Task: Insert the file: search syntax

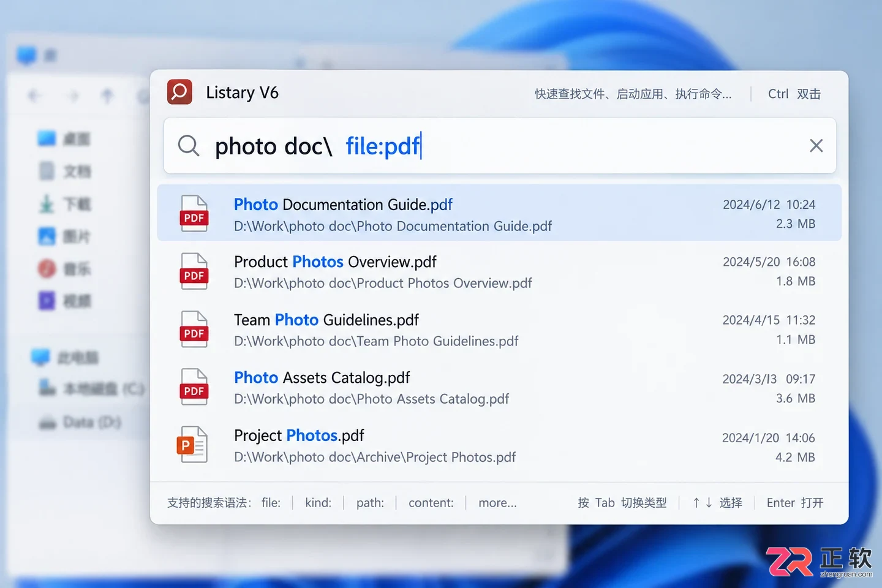Action: click(x=271, y=503)
